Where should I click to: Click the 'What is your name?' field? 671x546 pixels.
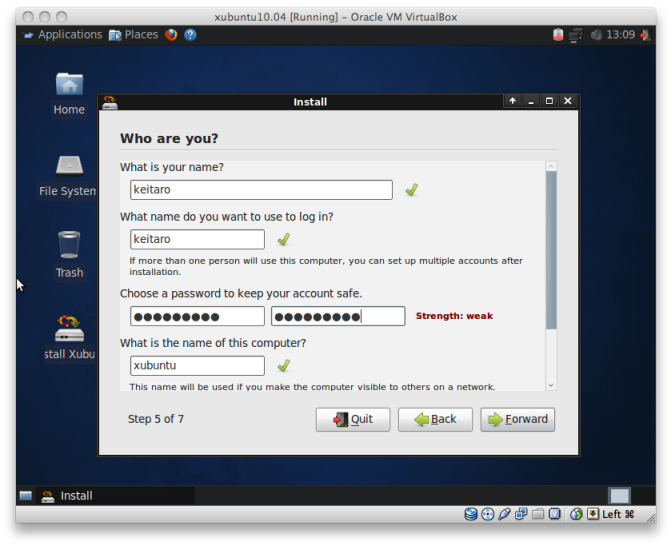[x=261, y=190]
